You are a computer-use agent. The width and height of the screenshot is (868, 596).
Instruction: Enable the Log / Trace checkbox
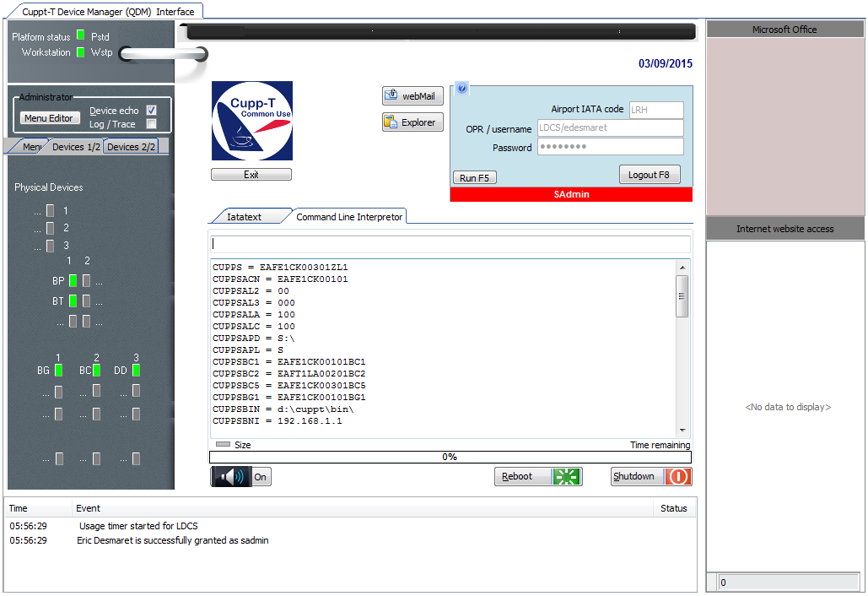(x=151, y=124)
